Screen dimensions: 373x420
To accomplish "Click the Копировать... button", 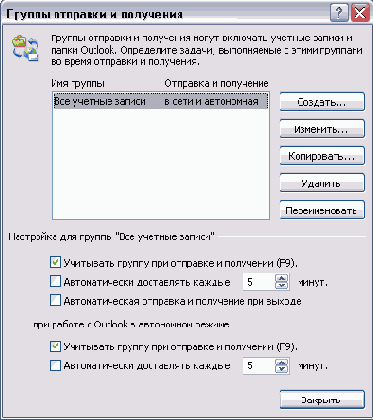I will click(322, 156).
